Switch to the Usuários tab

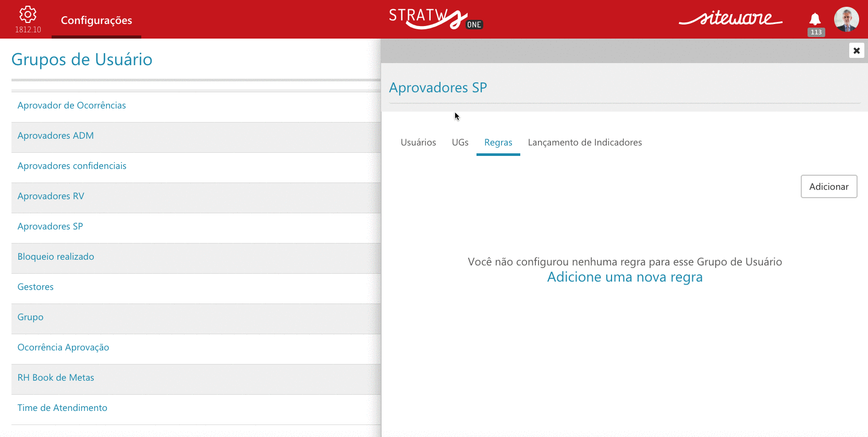(418, 142)
